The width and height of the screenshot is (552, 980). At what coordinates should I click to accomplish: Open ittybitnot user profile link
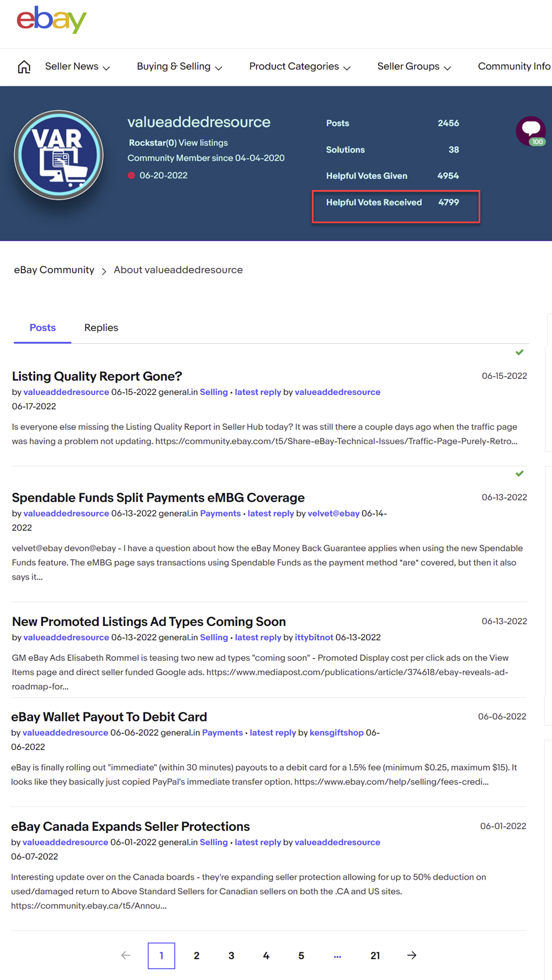pyautogui.click(x=314, y=637)
